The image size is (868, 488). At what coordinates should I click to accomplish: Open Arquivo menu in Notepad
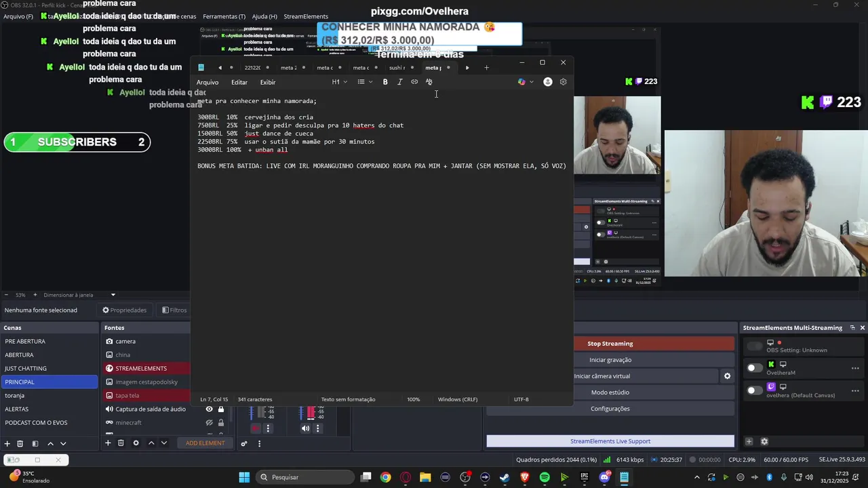(208, 82)
